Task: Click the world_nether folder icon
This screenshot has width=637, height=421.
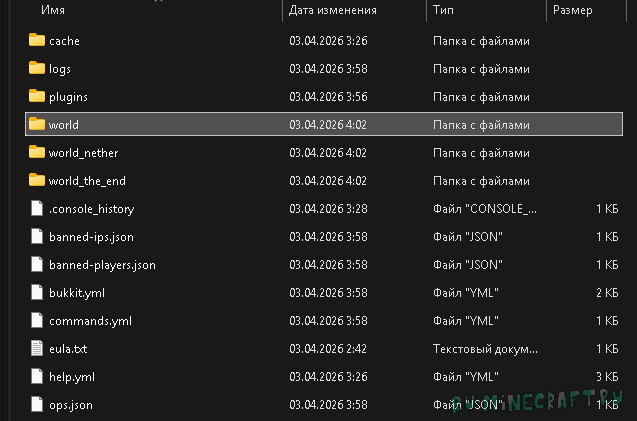Action: 37,152
